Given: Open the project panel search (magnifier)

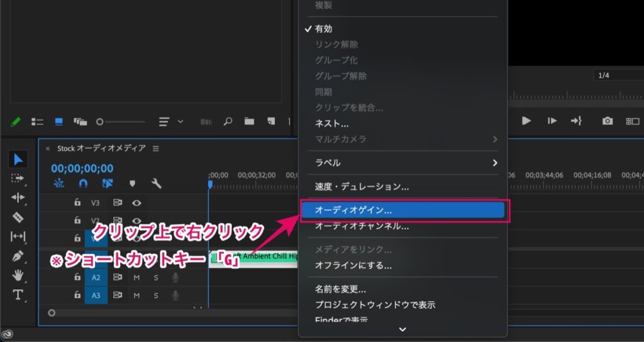Looking at the screenshot, I should click(x=228, y=121).
